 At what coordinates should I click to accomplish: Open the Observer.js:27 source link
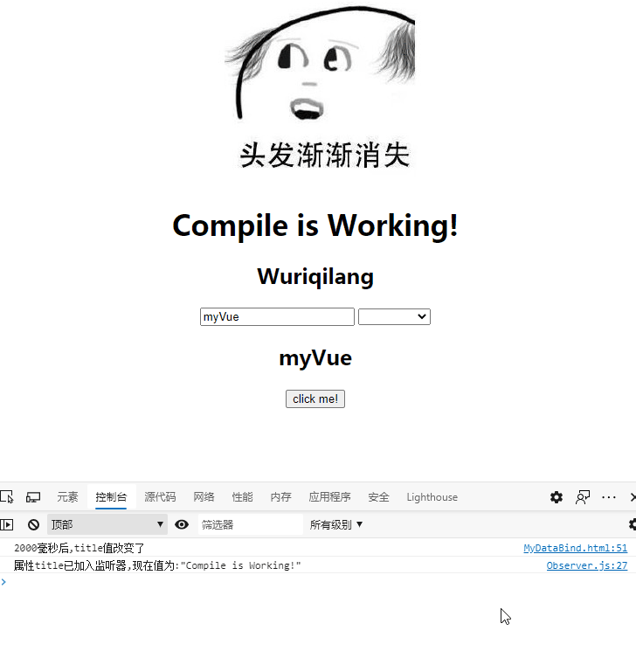(x=586, y=565)
